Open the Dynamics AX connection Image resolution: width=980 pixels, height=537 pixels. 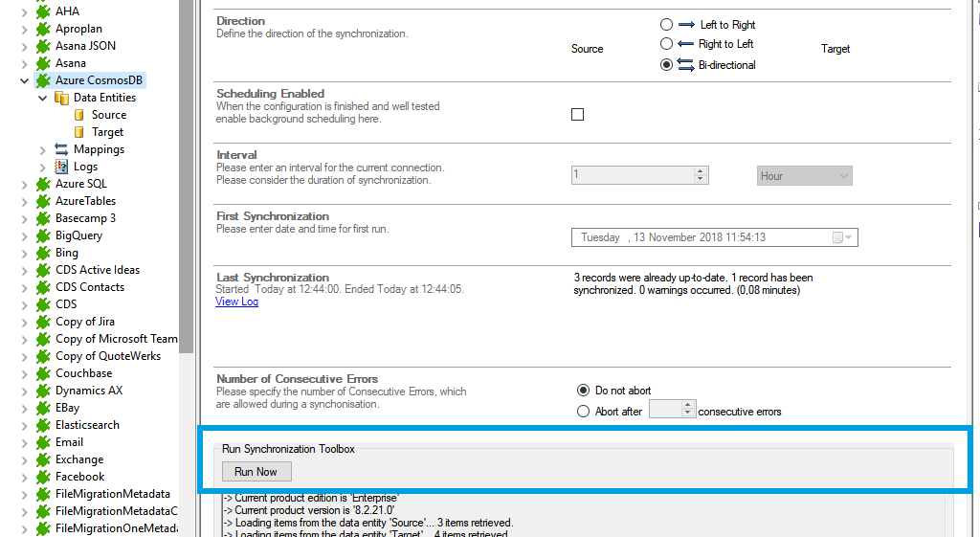click(x=88, y=391)
